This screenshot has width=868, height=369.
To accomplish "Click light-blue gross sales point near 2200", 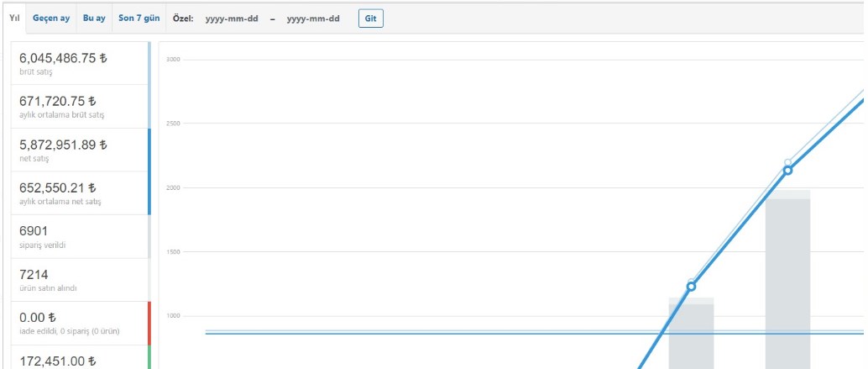I will (x=787, y=162).
